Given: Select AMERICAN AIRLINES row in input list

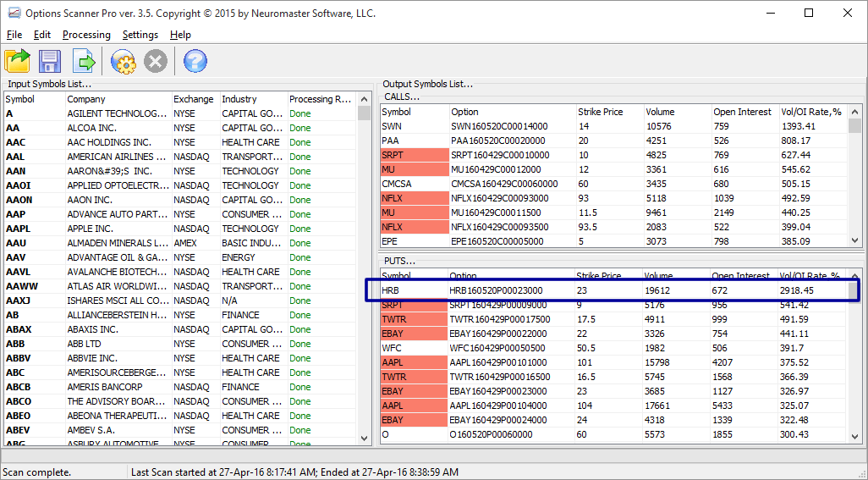Looking at the screenshot, I should [x=180, y=157].
